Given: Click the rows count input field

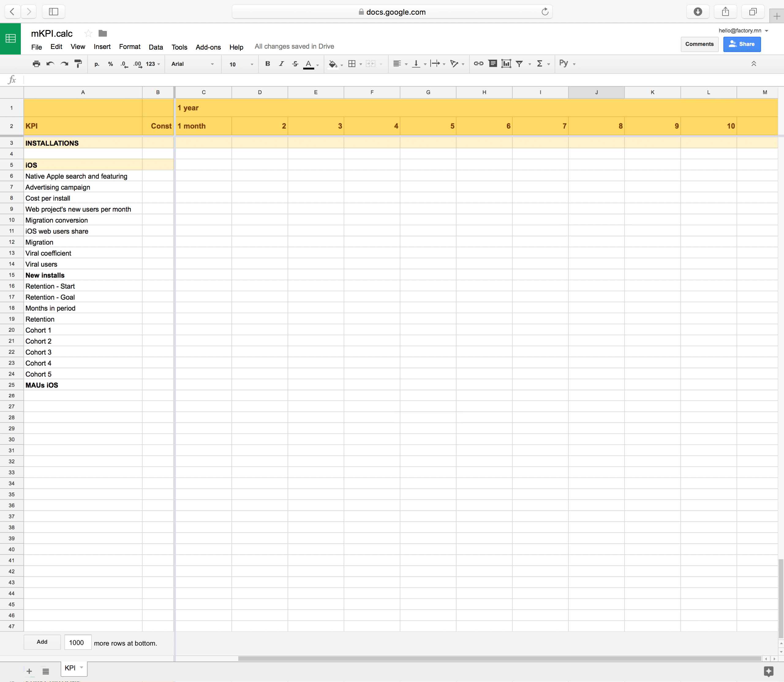Looking at the screenshot, I should tap(78, 643).
